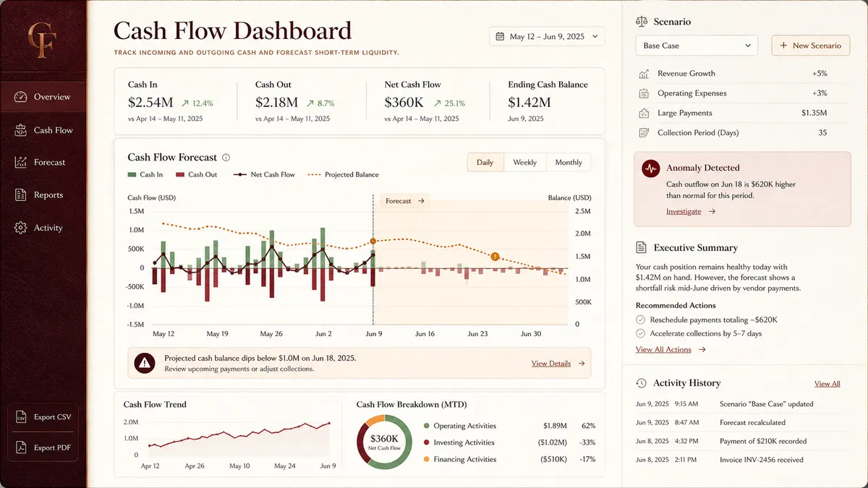
Task: Click the Reports document icon
Action: 20,195
